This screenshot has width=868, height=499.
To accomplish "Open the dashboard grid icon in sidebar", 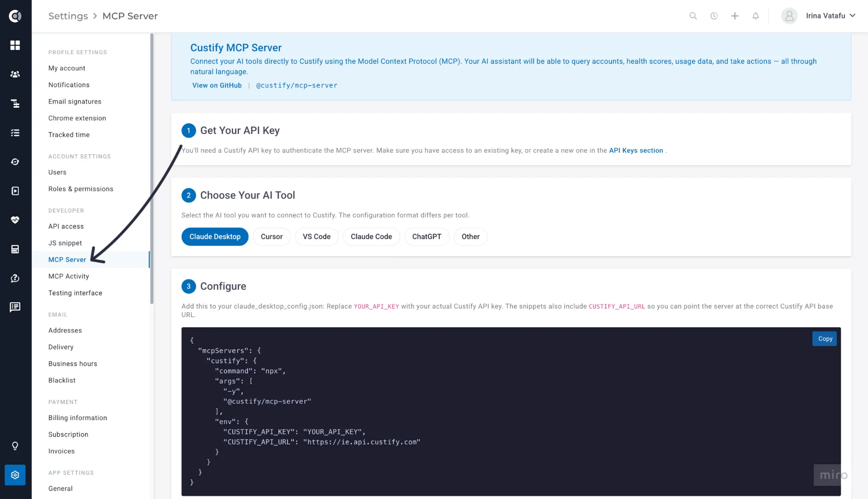I will 15,45.
